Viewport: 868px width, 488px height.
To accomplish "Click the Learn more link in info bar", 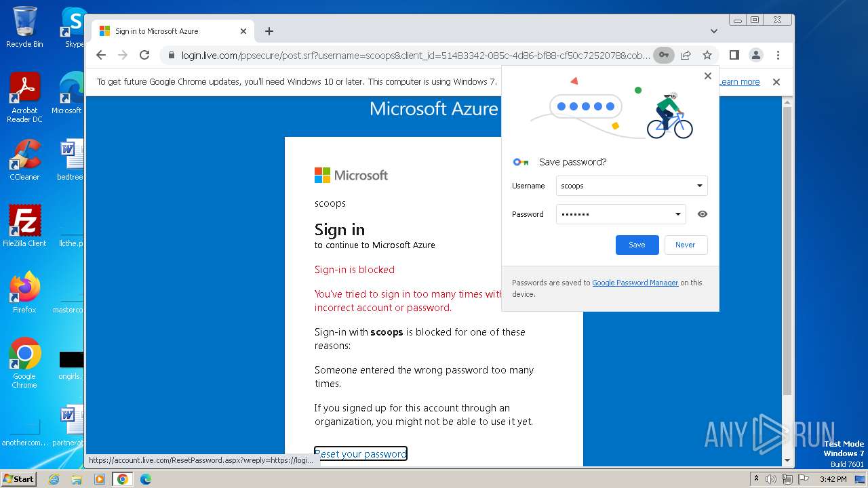I will tap(740, 82).
